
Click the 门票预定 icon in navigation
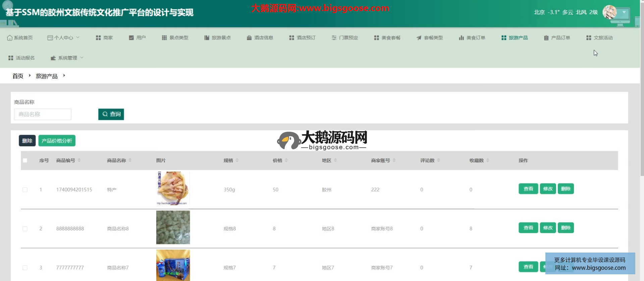[334, 38]
